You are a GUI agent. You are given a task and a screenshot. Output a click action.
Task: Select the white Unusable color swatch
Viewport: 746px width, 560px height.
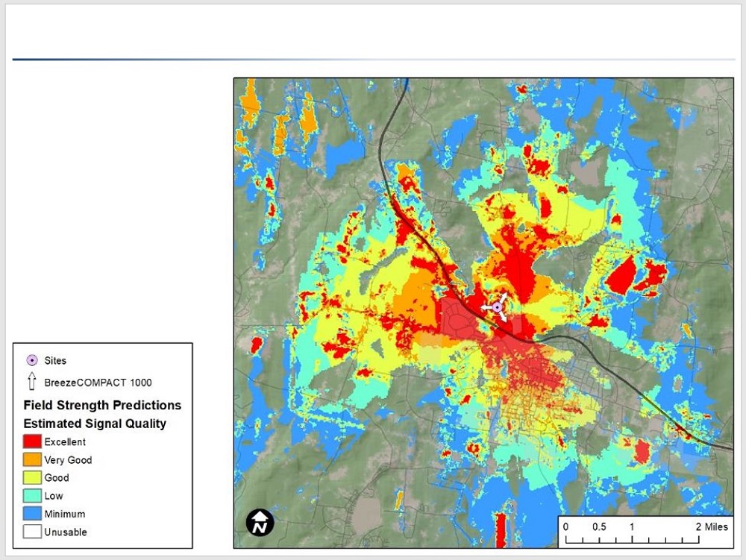tap(32, 532)
